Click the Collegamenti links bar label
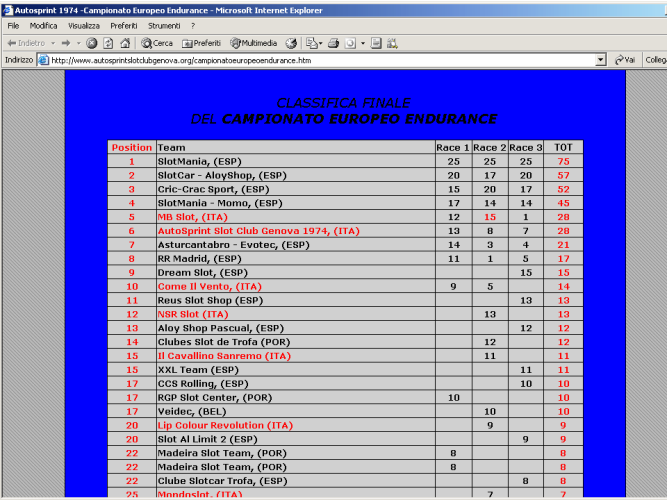 pos(656,60)
